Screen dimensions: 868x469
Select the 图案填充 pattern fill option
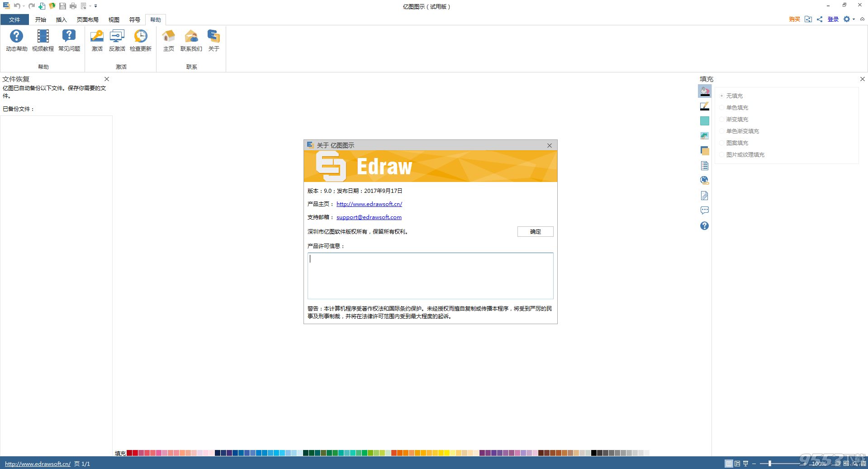735,143
